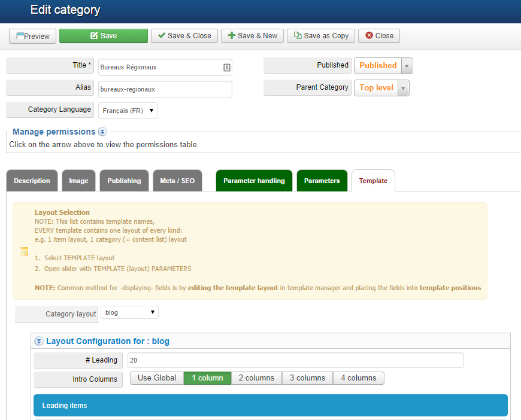Viewport: 521px width, 420px height.
Task: Click Save & New button
Action: coord(252,36)
